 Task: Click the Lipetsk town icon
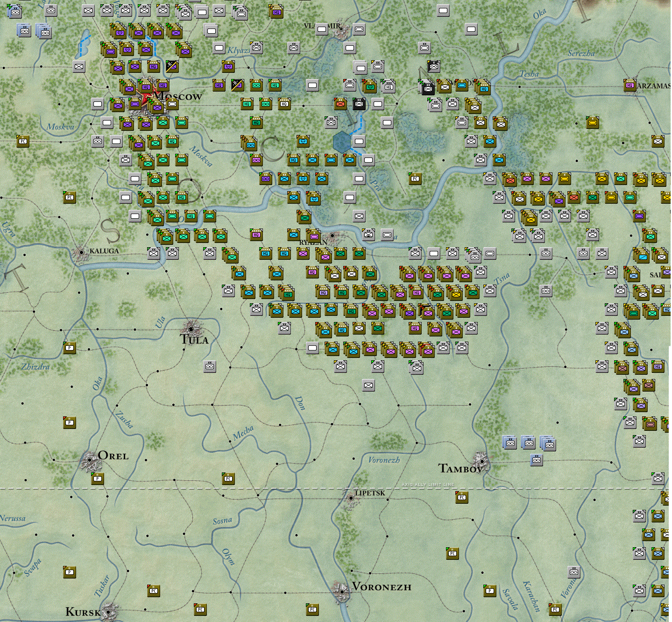coord(351,498)
